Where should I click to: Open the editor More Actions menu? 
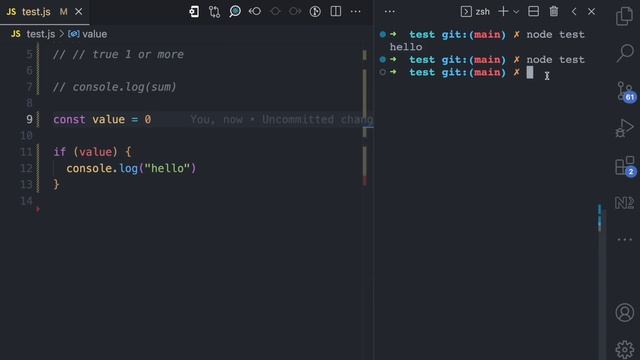pos(356,11)
